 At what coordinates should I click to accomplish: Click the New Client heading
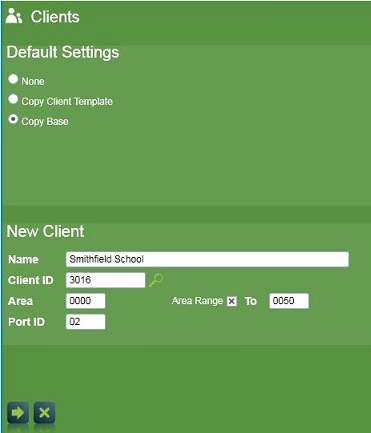[x=46, y=231]
